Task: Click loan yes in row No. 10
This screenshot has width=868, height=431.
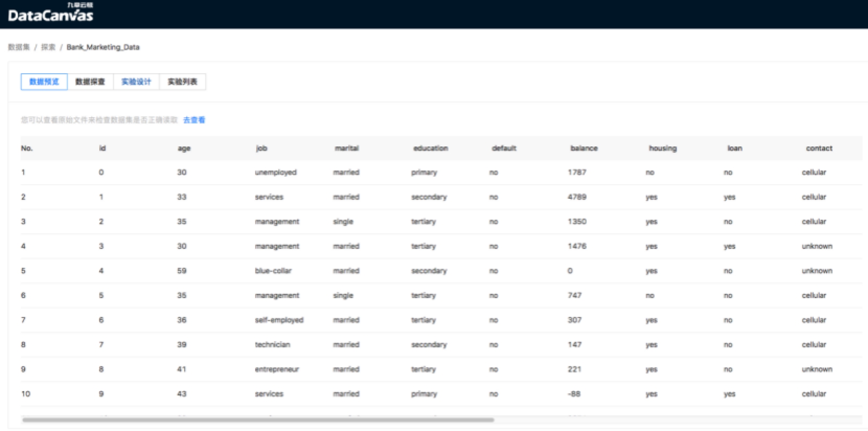Action: 729,394
